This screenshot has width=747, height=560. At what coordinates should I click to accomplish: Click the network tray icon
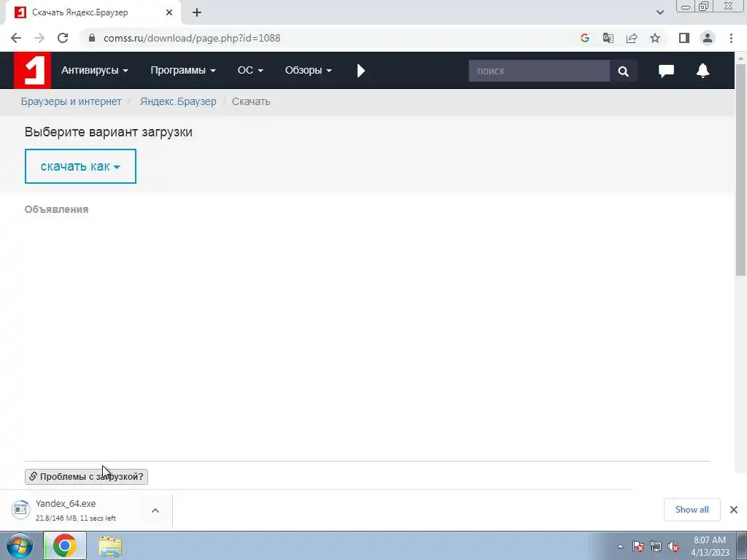coord(656,547)
